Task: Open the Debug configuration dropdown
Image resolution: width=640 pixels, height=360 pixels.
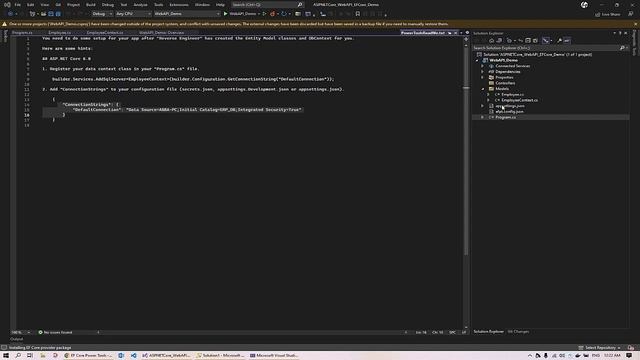Action: click(x=102, y=14)
